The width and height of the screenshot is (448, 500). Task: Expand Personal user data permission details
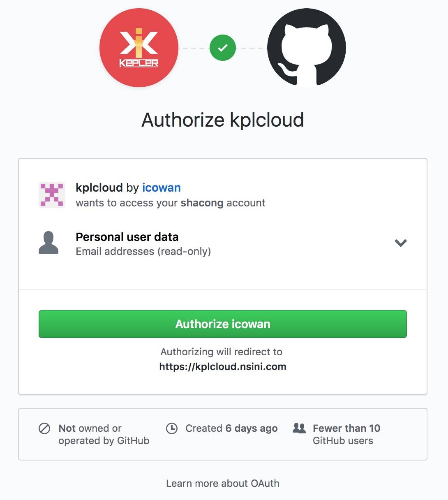[x=400, y=243]
